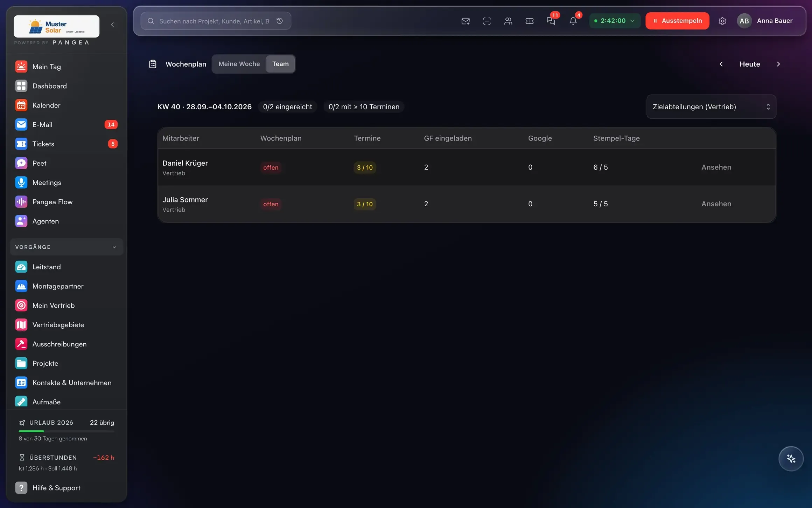Screen dimensions: 812x508
Task: Expand the 2:42:00 timer dropdown
Action: click(x=615, y=21)
